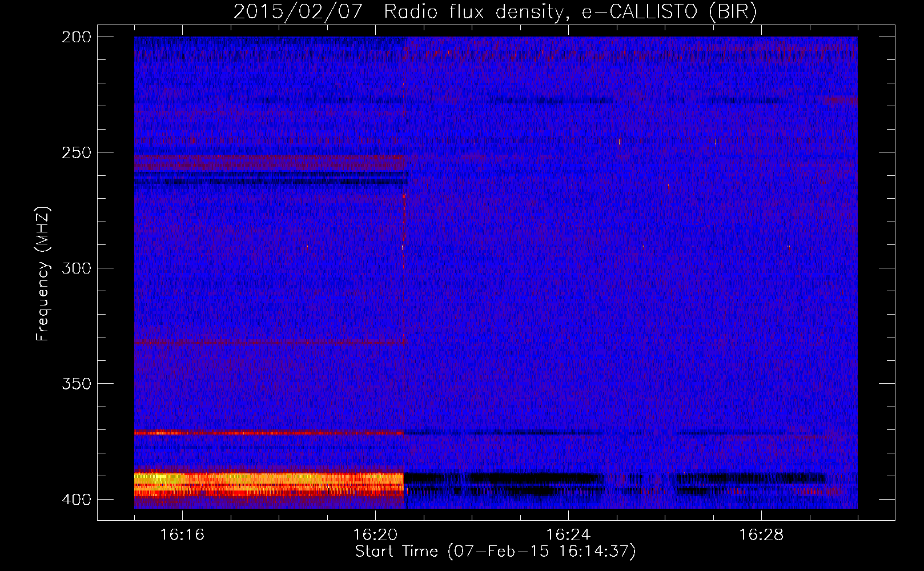Image resolution: width=924 pixels, height=571 pixels.
Task: Click the 16:24 time tick label
Action: pyautogui.click(x=568, y=535)
